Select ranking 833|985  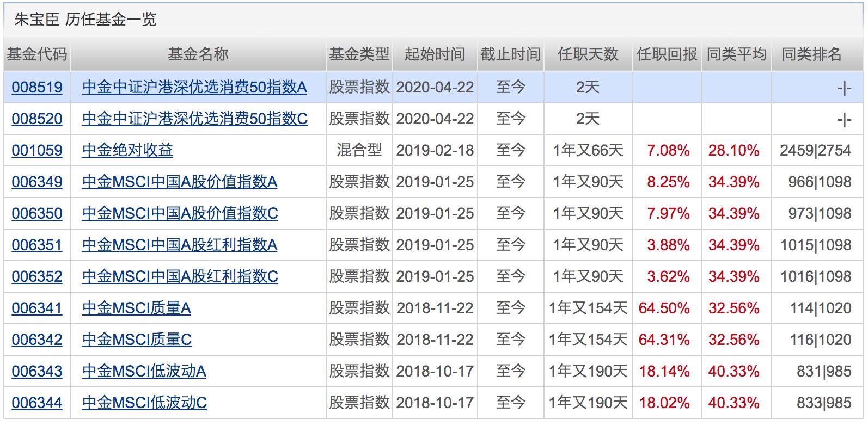click(x=824, y=403)
